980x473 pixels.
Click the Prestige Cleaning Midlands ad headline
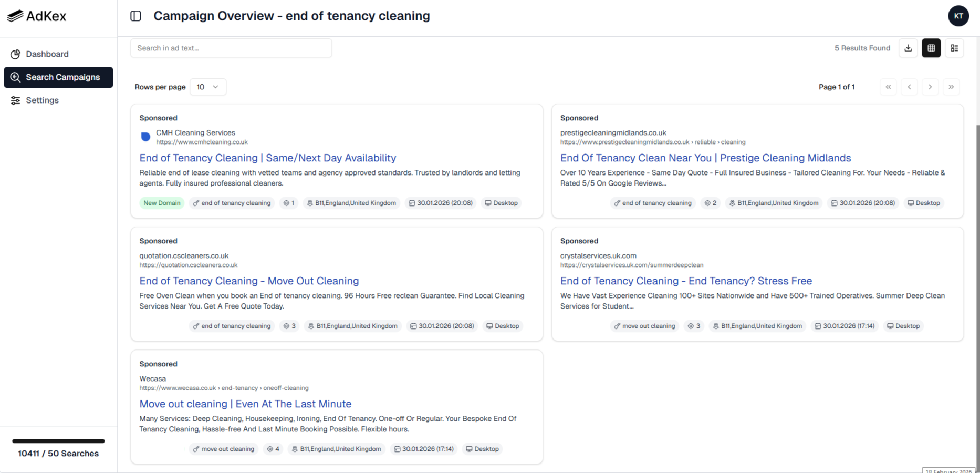(x=705, y=158)
